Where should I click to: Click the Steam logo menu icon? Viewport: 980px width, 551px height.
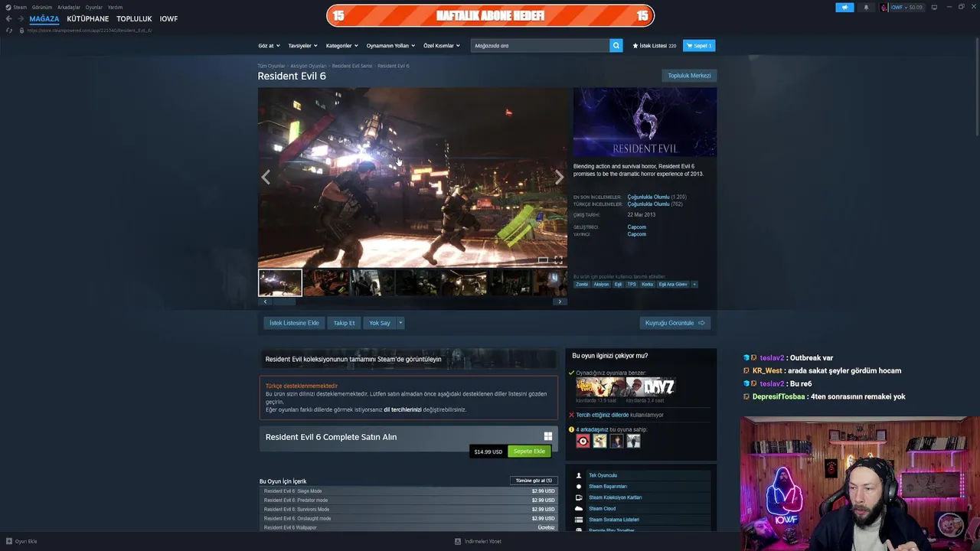8,7
